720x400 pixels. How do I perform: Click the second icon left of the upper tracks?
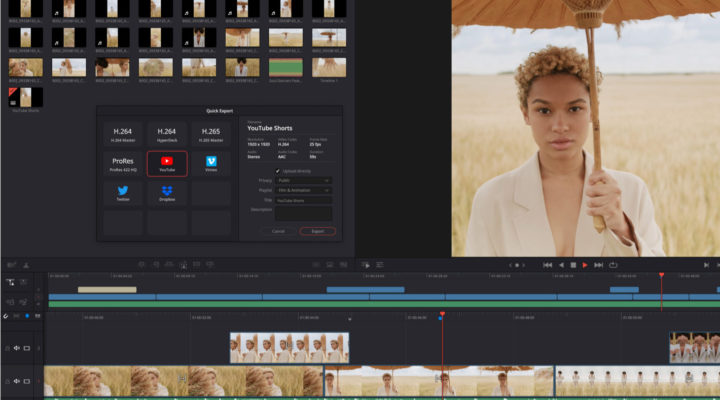tap(23, 302)
